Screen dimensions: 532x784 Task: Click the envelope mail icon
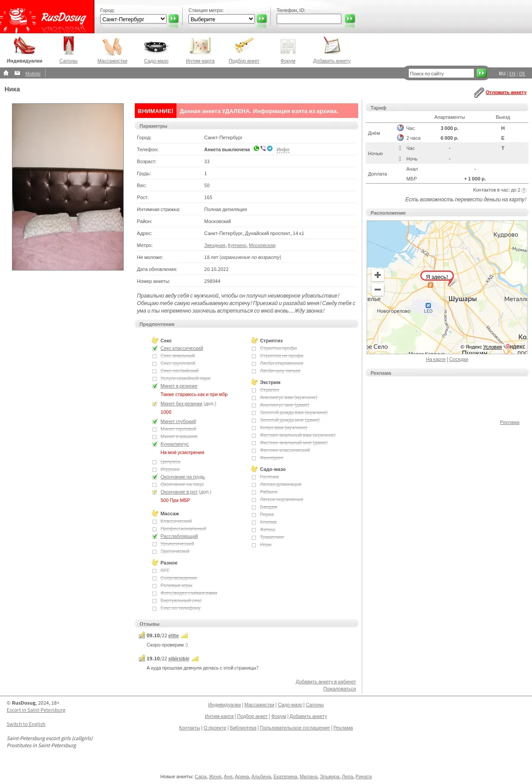(x=17, y=73)
